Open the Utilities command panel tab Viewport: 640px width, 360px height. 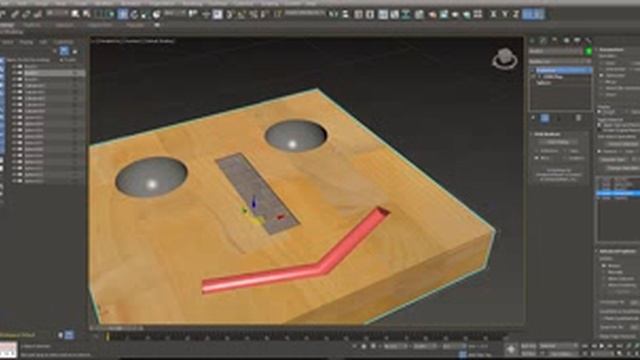(588, 40)
